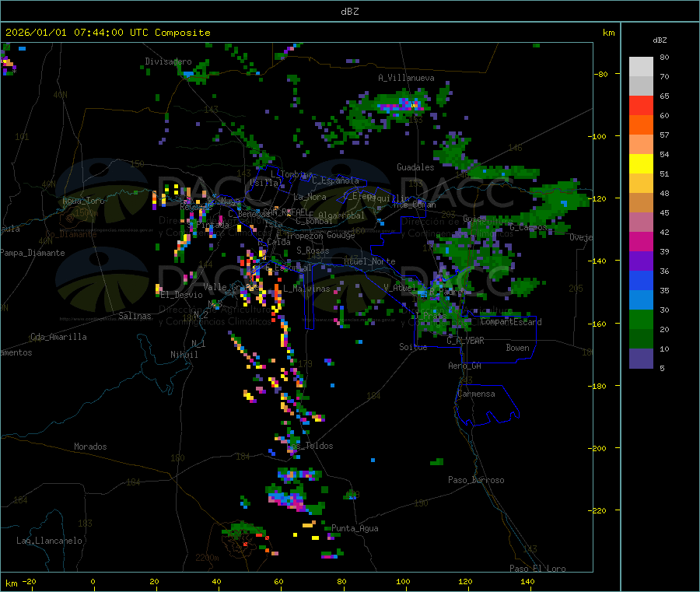Click the Guadales location label

[x=415, y=167]
